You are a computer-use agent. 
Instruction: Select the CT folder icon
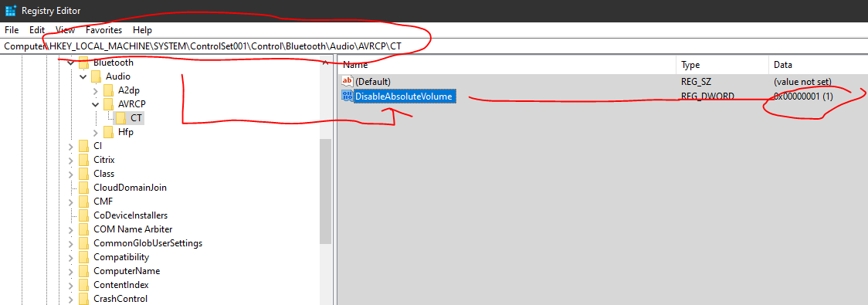pos(120,117)
